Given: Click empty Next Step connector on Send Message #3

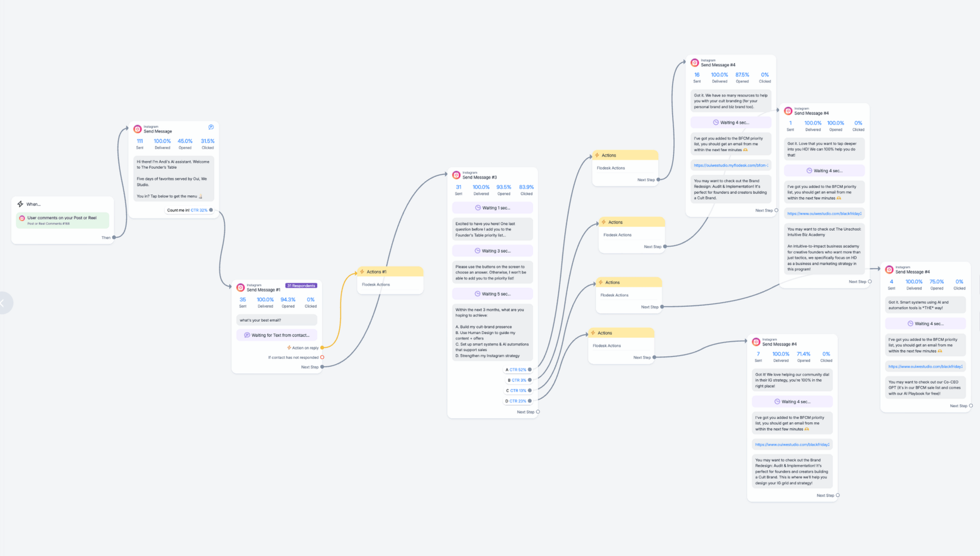Looking at the screenshot, I should [x=538, y=412].
